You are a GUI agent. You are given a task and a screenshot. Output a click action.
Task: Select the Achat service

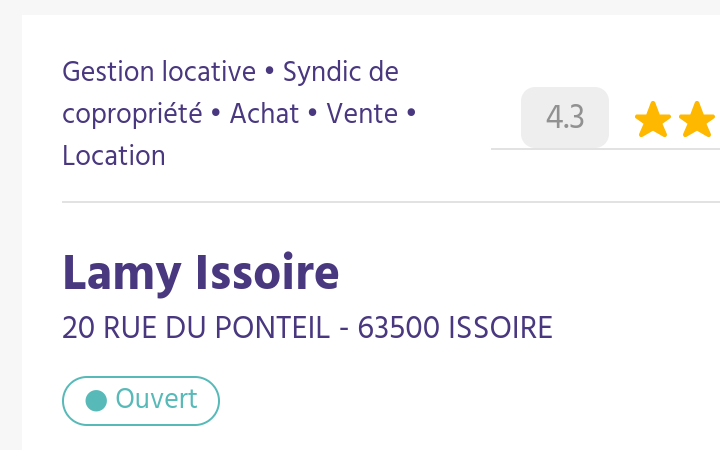coord(264,114)
